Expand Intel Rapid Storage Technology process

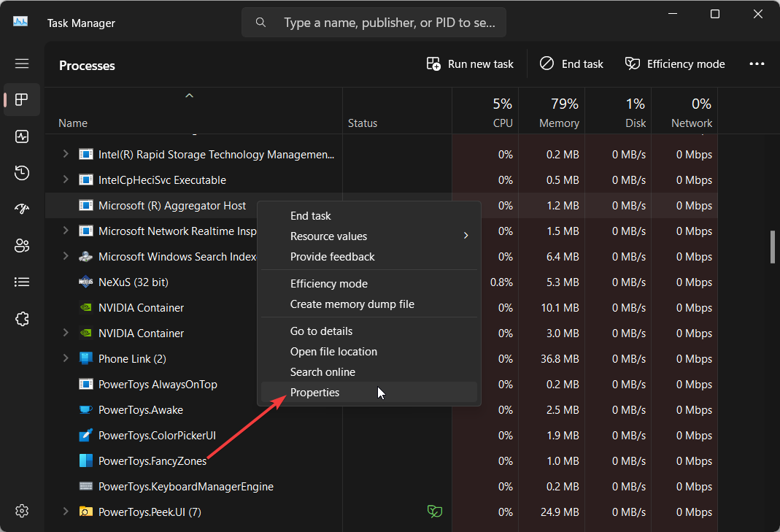[65, 154]
